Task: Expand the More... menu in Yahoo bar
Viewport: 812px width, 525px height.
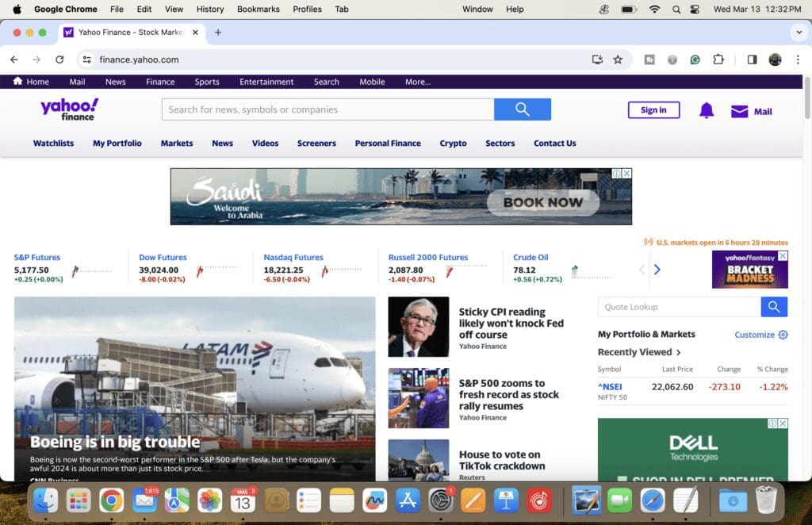Action: [418, 82]
